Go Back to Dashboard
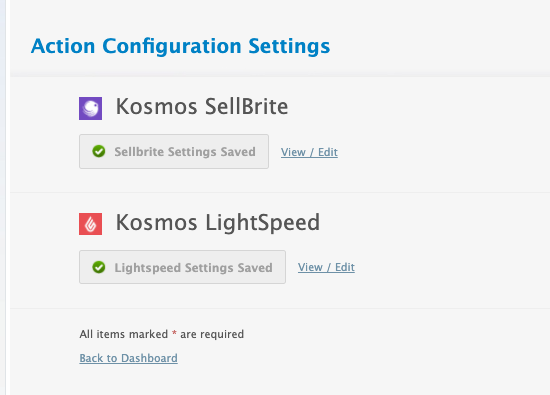 tap(128, 358)
